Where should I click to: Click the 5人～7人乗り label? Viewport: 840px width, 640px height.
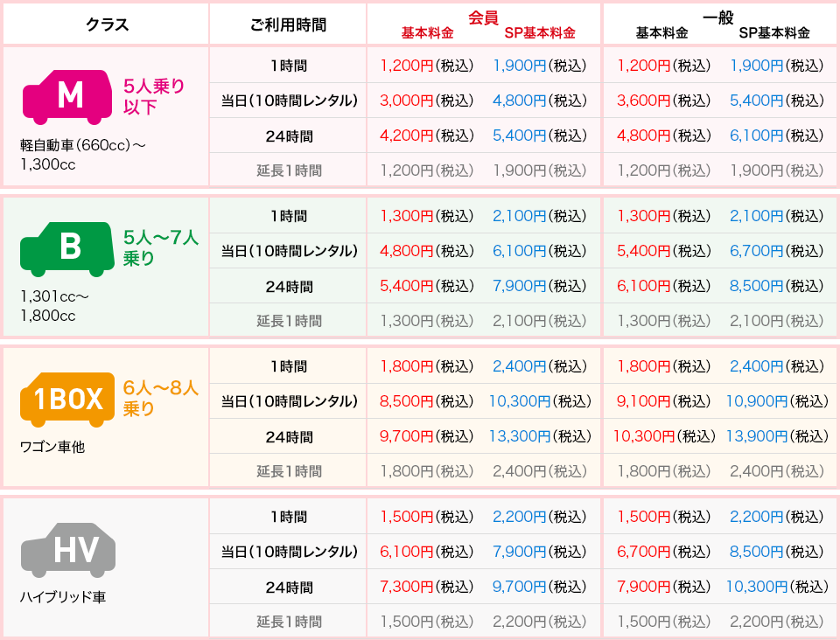pos(161,247)
